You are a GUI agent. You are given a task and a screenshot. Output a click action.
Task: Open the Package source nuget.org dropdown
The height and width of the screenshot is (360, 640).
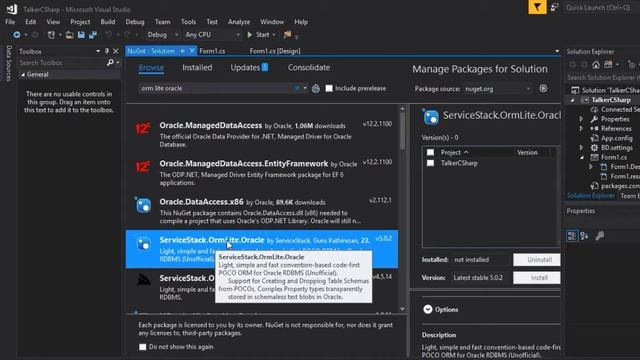(x=528, y=89)
